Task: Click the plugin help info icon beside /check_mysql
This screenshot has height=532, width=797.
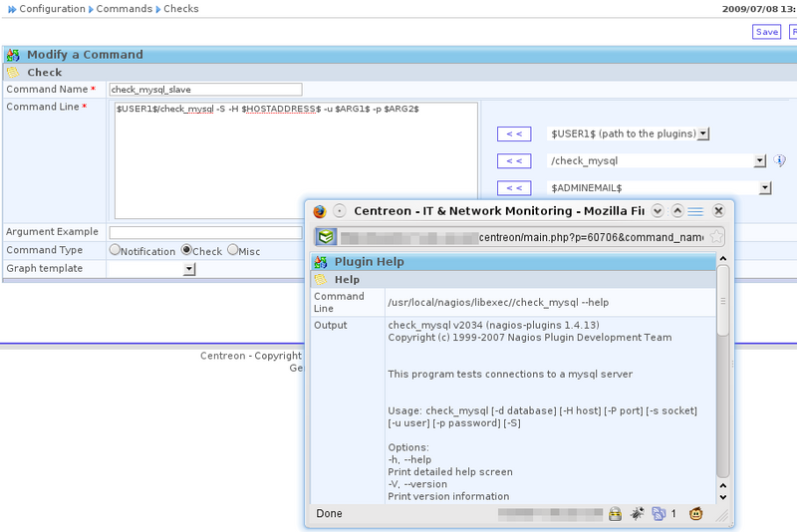Action: pyautogui.click(x=780, y=160)
